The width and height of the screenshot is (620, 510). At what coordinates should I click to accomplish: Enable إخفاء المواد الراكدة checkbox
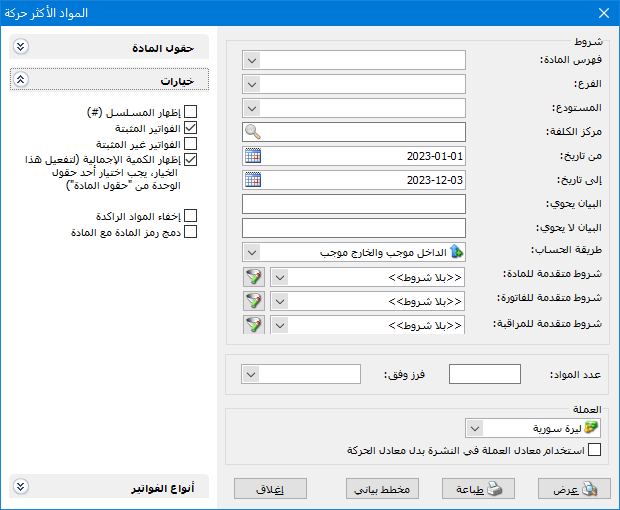[x=191, y=216]
